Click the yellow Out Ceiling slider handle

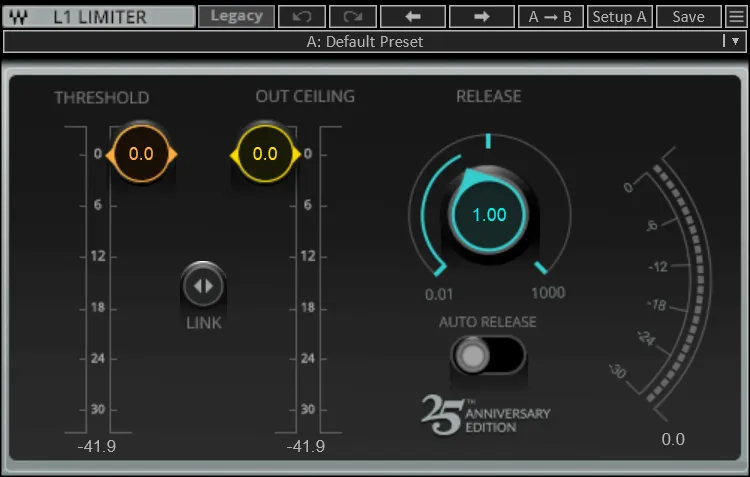tap(265, 154)
